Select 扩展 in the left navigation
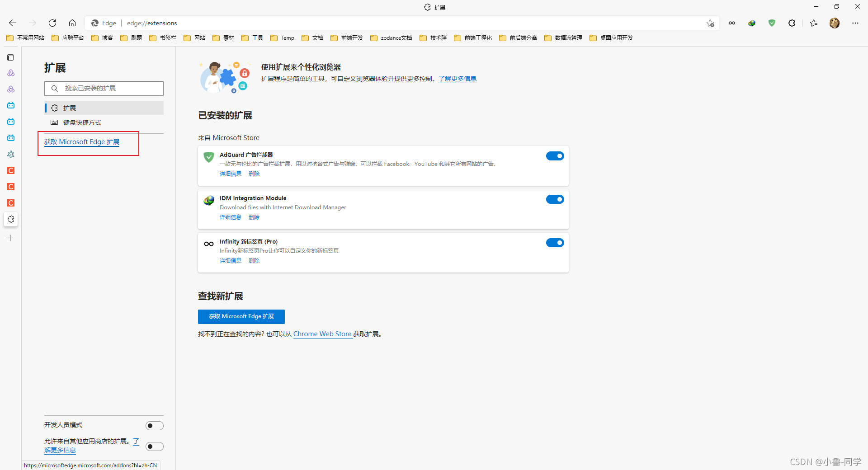The height and width of the screenshot is (470, 868). [104, 108]
